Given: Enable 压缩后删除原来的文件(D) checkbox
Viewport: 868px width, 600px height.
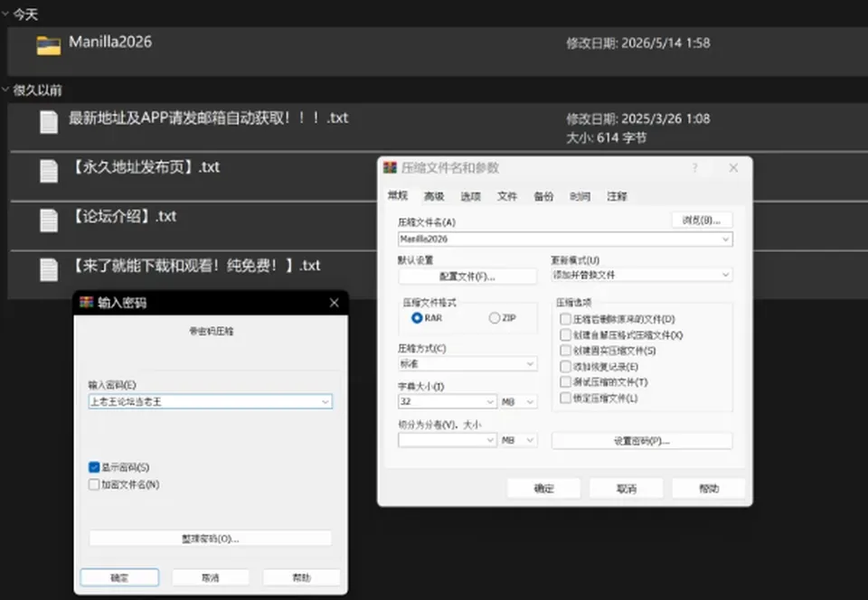Looking at the screenshot, I should point(565,319).
